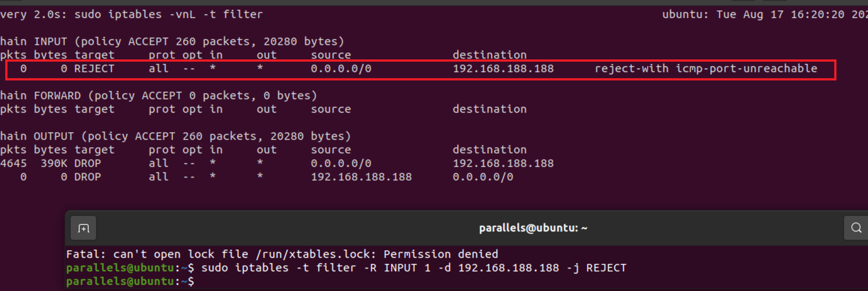The width and height of the screenshot is (868, 291).
Task: Click 'reject-with icmp-port-unreachable' text
Action: tap(706, 68)
